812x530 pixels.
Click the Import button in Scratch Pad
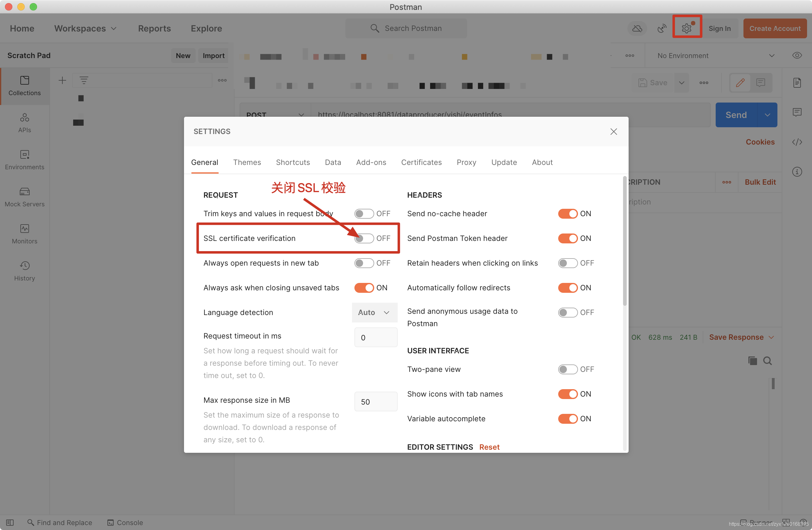(x=213, y=55)
